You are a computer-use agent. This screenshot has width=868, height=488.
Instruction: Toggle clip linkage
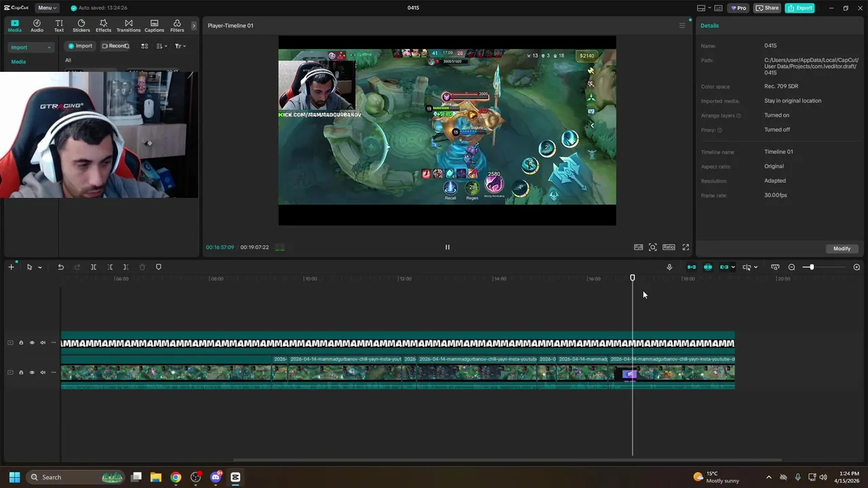(724, 267)
